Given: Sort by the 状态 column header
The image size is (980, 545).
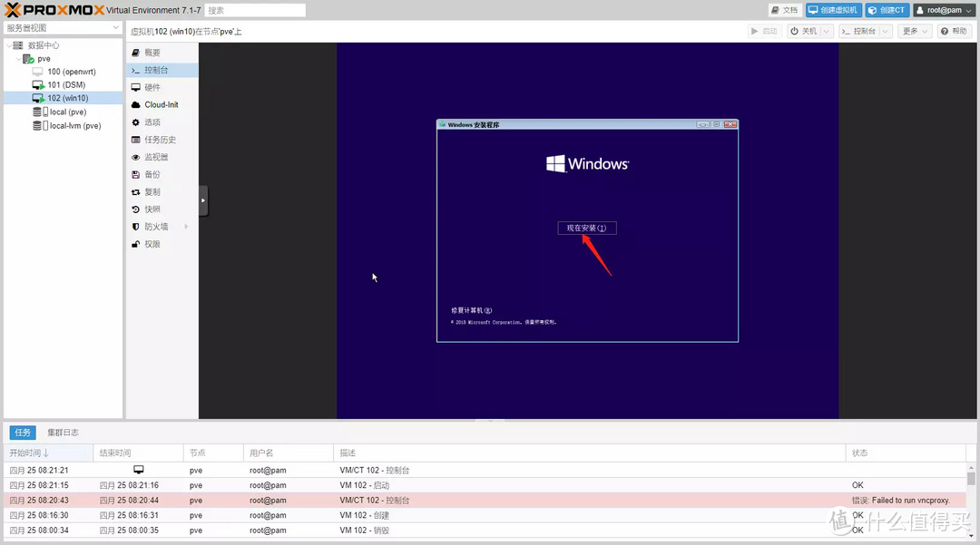Looking at the screenshot, I should point(906,453).
